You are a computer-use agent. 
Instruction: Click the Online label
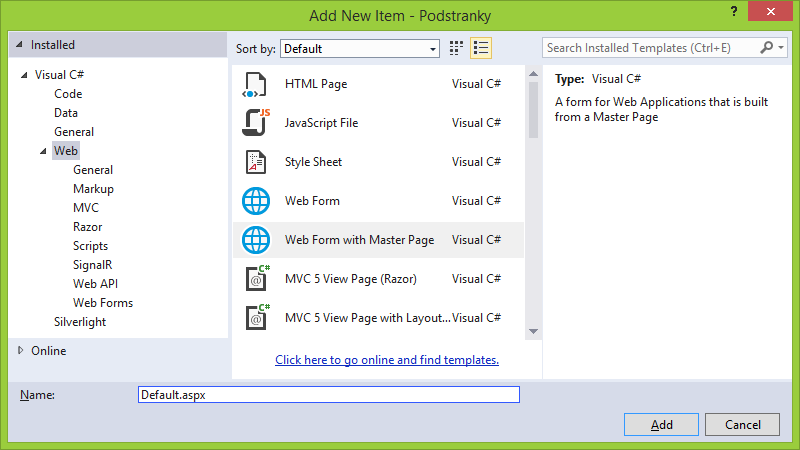click(x=48, y=351)
